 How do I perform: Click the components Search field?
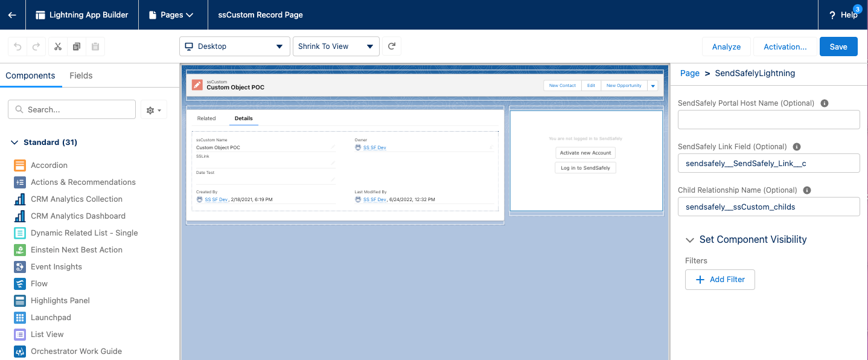[72, 110]
